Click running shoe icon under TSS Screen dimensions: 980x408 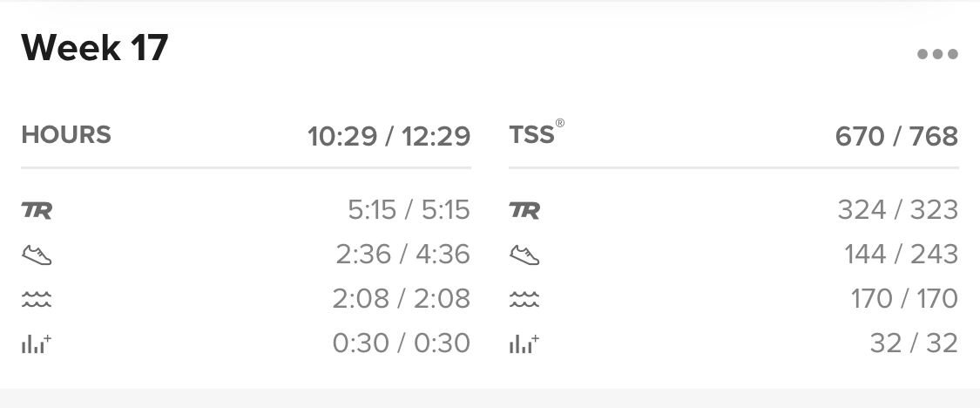pos(524,255)
